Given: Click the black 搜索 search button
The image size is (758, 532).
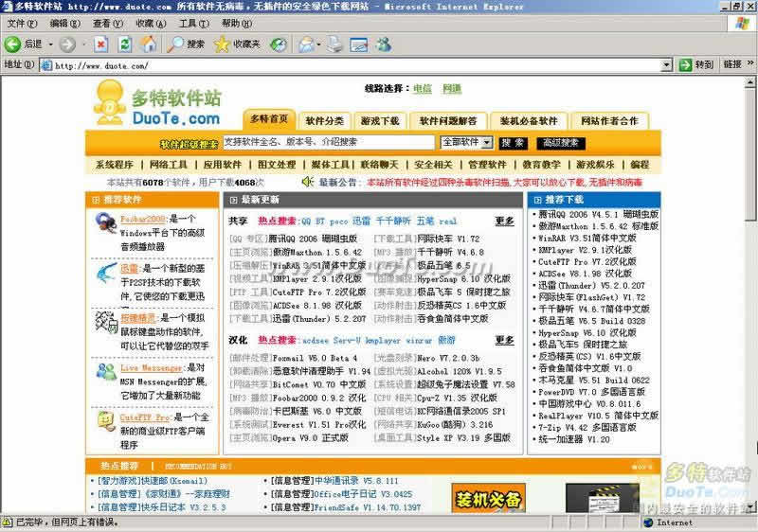Looking at the screenshot, I should click(513, 142).
